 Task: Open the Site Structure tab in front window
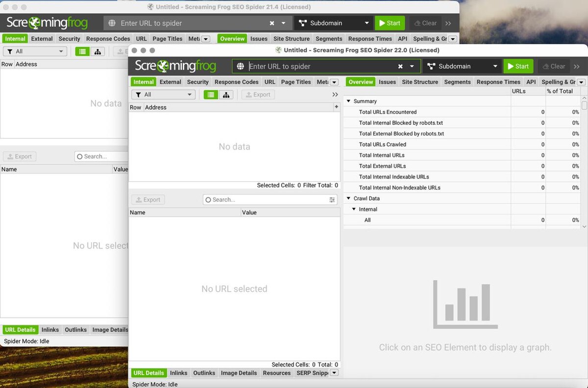pyautogui.click(x=420, y=82)
